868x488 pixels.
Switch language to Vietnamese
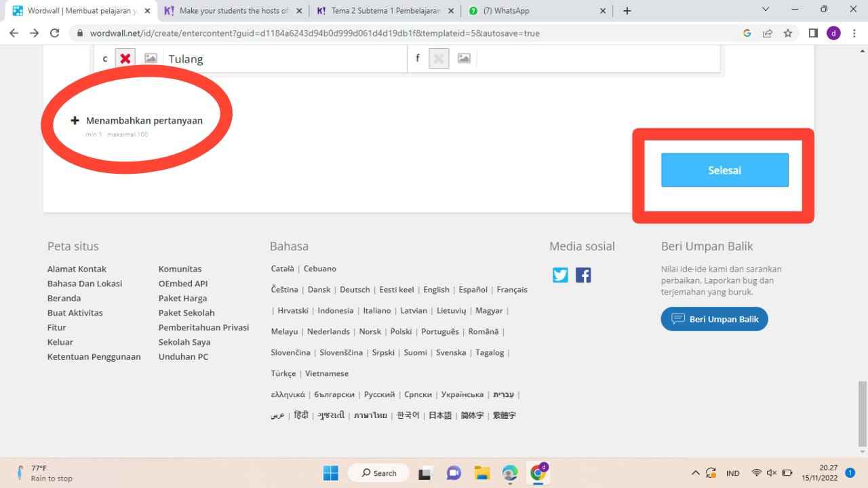[327, 374]
